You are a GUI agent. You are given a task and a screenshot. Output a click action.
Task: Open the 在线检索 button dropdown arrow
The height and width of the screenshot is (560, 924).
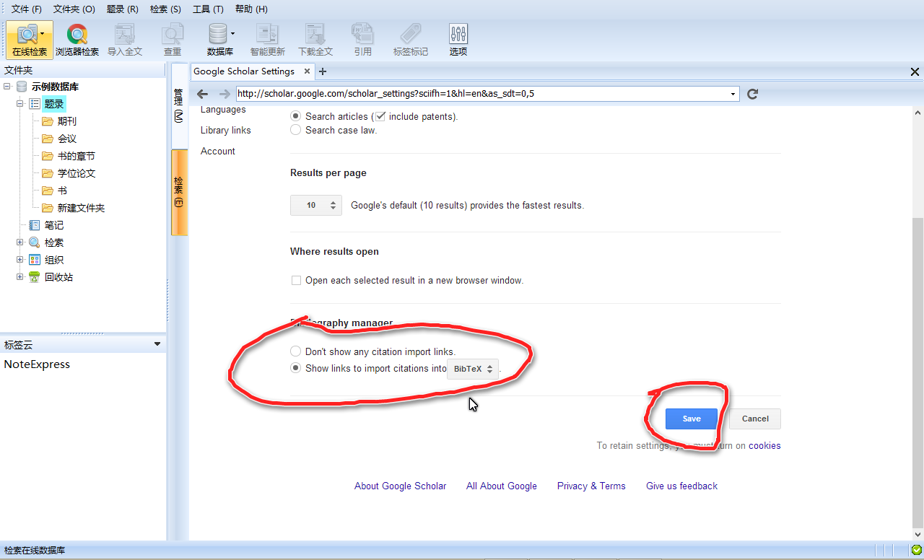(x=43, y=33)
